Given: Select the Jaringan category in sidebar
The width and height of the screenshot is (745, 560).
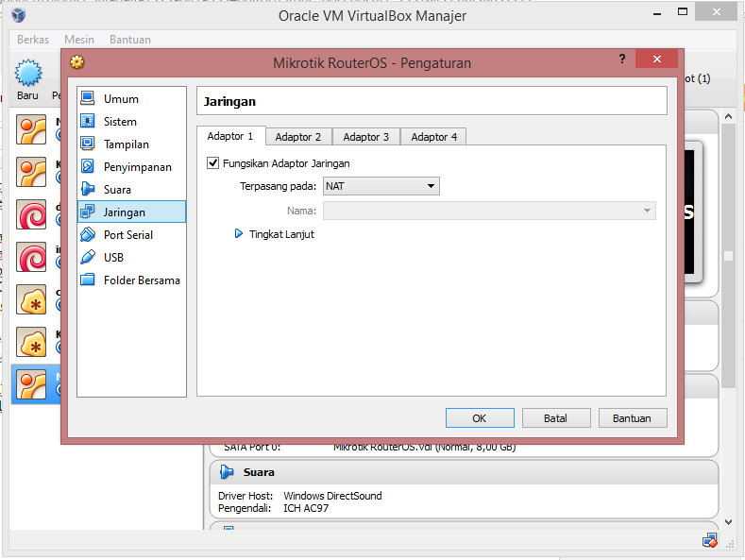Looking at the screenshot, I should (131, 212).
